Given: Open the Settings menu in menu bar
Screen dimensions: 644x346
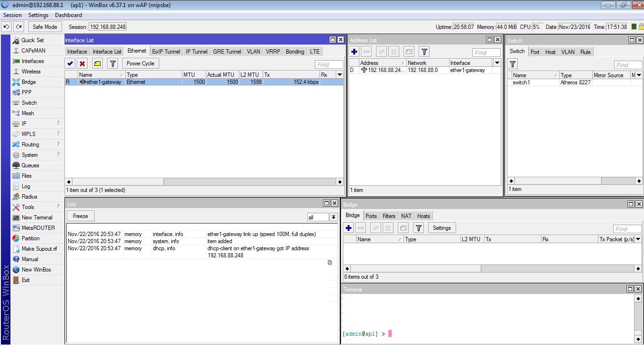Looking at the screenshot, I should [38, 15].
